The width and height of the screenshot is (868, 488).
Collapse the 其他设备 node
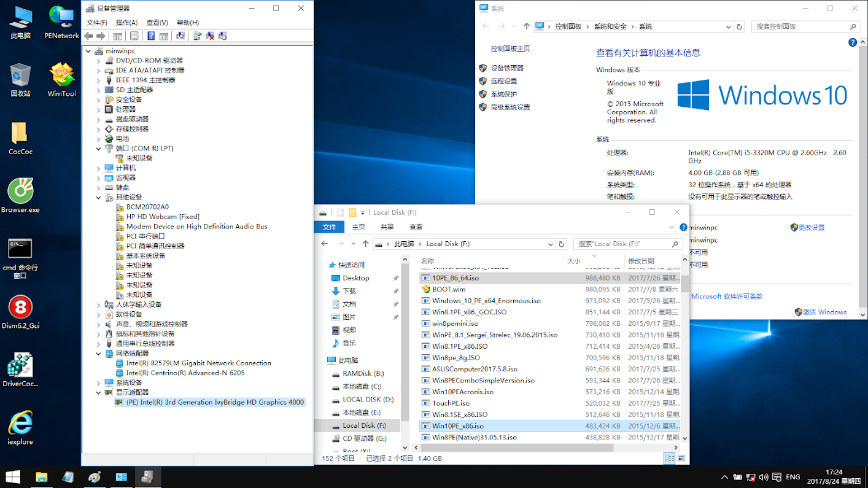pyautogui.click(x=99, y=198)
